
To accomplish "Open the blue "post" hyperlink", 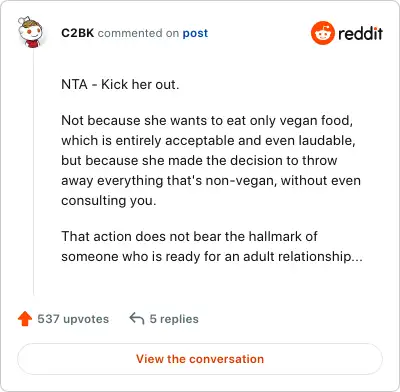I will click(x=195, y=33).
